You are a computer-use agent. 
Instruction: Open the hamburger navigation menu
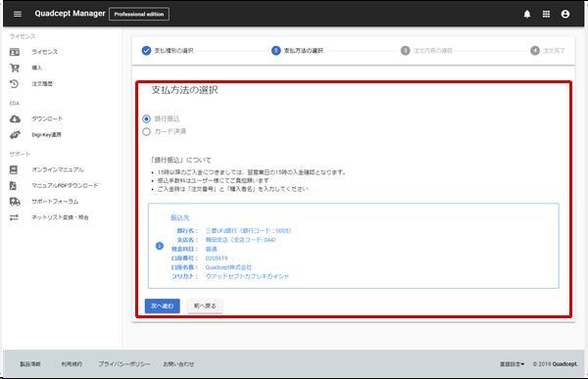click(18, 14)
